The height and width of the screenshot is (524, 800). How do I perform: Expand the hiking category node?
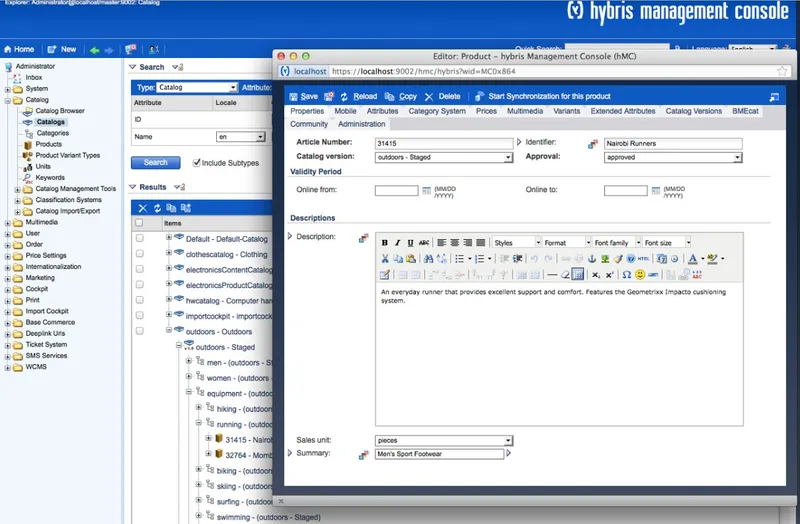[x=199, y=408]
